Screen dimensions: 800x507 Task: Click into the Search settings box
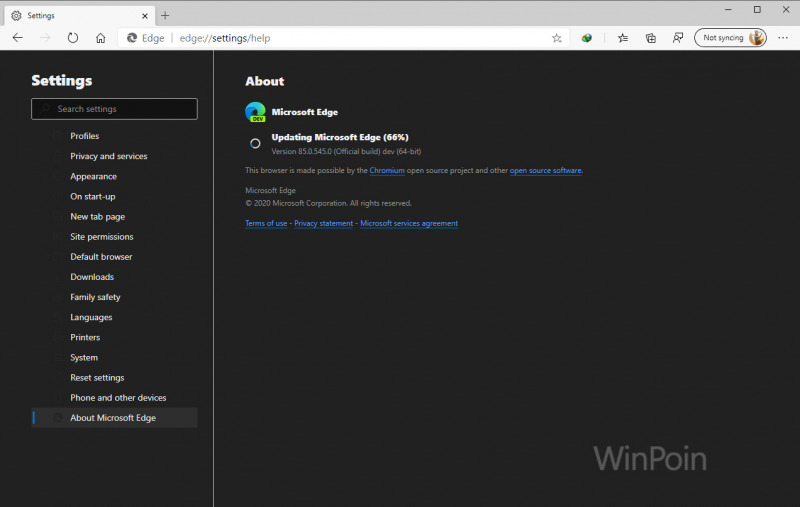tap(114, 109)
